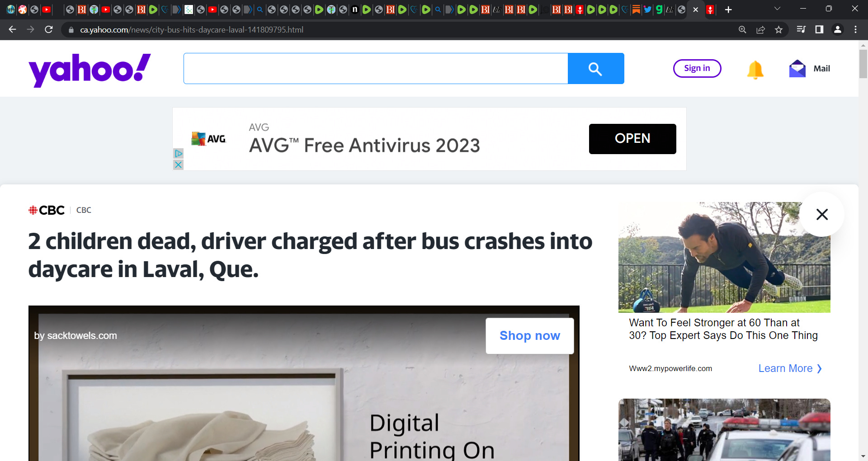Close the AVG banner ad
Viewport: 868px width, 461px height.
point(179,165)
